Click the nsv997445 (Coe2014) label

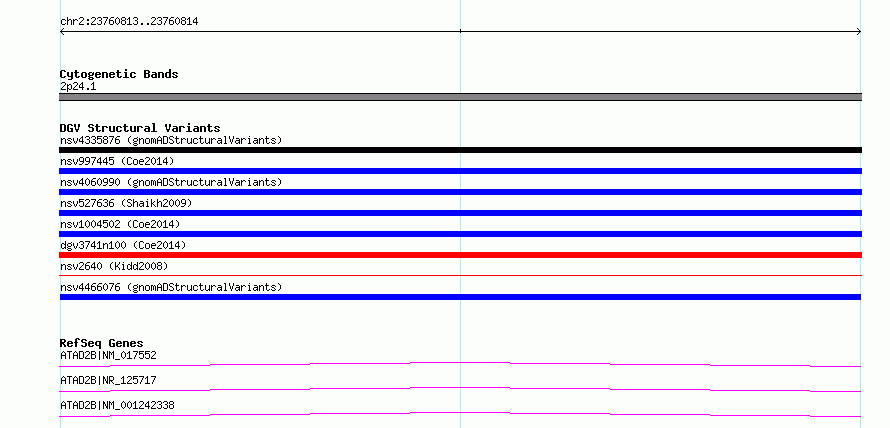(x=117, y=161)
